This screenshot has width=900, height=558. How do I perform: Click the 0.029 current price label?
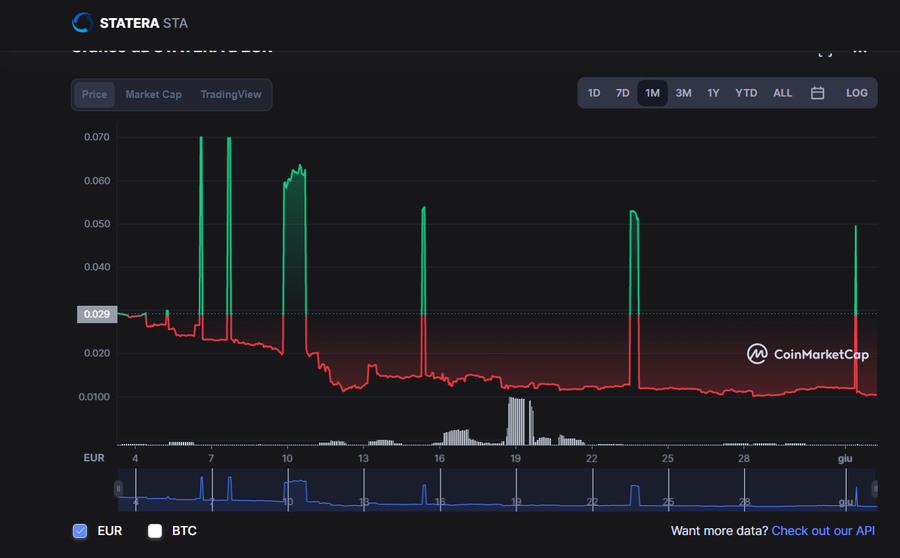click(x=97, y=314)
